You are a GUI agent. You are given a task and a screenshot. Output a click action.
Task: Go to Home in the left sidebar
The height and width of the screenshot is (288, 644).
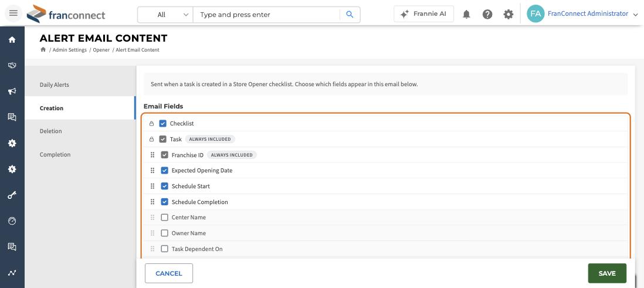[x=12, y=39]
